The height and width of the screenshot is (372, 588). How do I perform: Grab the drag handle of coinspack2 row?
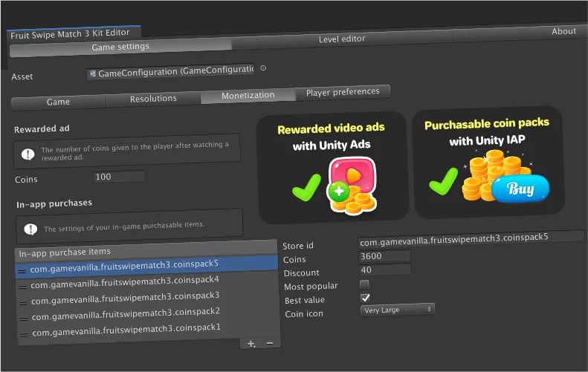coord(24,319)
